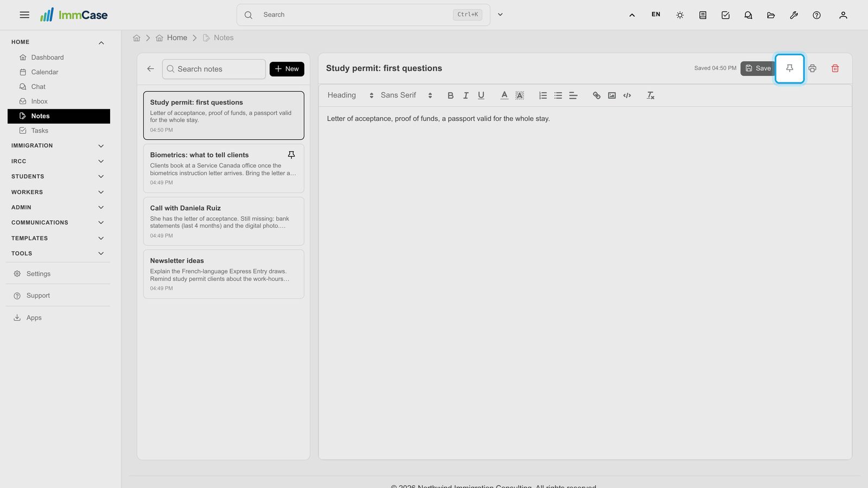Viewport: 868px width, 488px height.
Task: Open the wrench tools icon in the header
Action: coord(794,15)
